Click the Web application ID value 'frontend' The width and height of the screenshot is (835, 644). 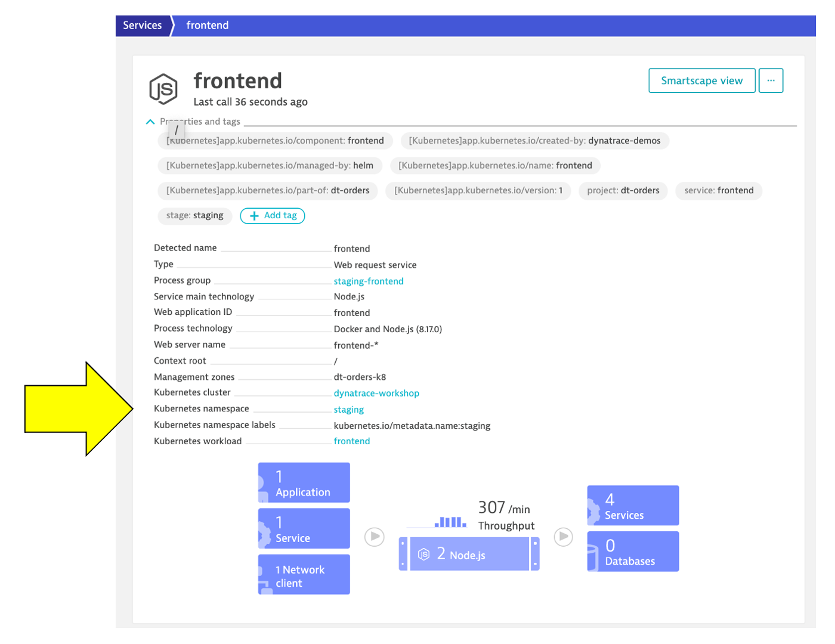tap(352, 313)
